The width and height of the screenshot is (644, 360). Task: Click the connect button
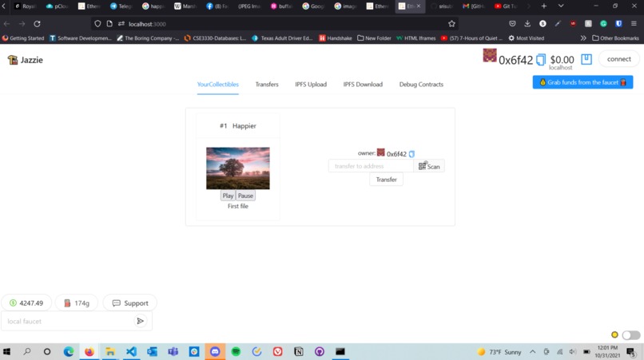point(619,59)
